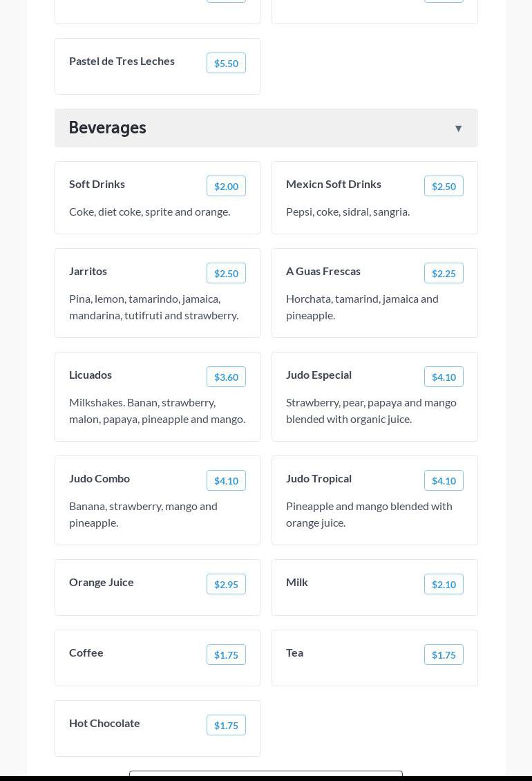Pick Judo Tropical $4.10 price button
532x781 pixels.
(444, 480)
